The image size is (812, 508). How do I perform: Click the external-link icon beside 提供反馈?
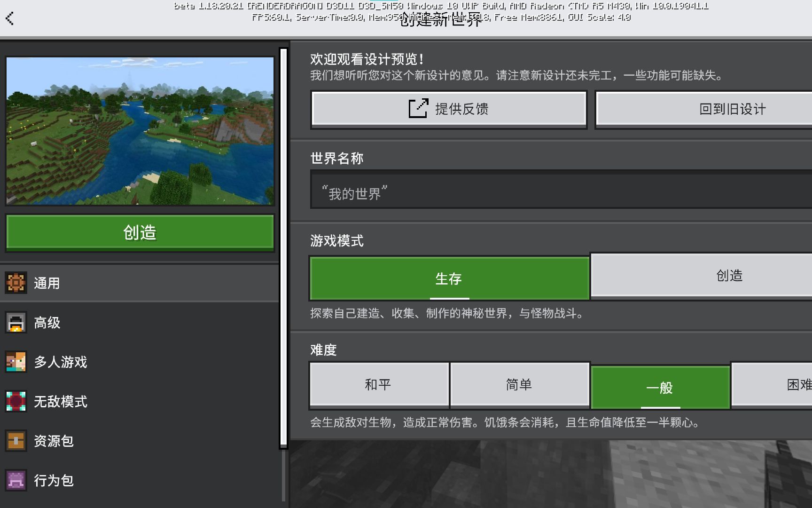tap(418, 108)
